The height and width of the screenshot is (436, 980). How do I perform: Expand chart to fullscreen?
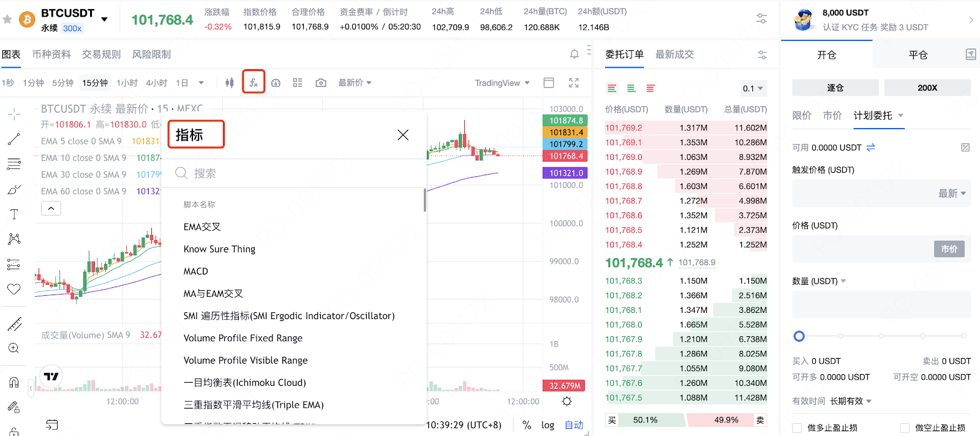coord(573,83)
